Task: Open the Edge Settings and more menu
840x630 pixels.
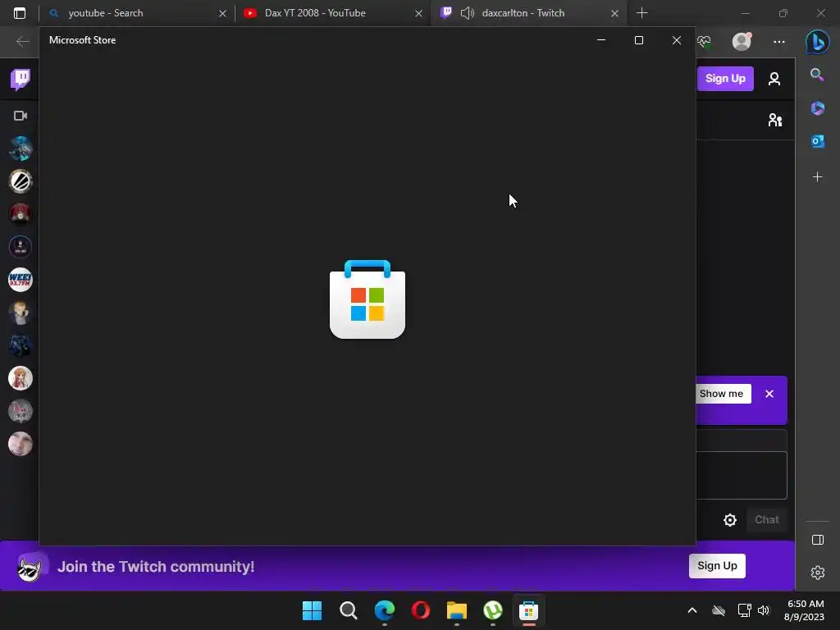Action: [779, 42]
